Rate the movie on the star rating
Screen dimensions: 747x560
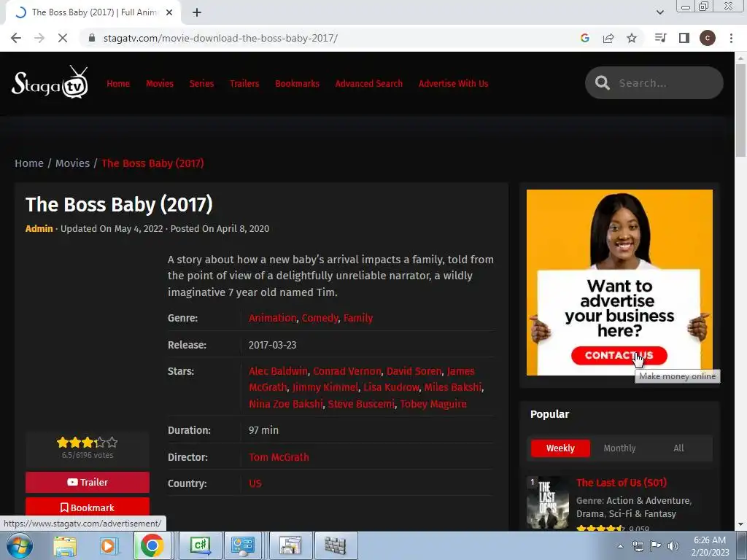tap(88, 443)
